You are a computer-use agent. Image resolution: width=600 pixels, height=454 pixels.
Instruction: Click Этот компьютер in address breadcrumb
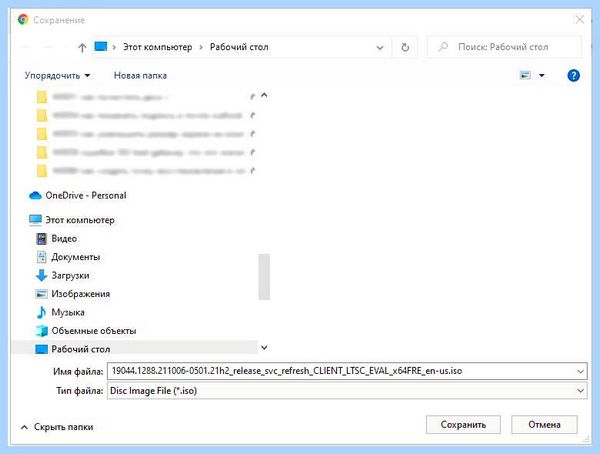[157, 47]
